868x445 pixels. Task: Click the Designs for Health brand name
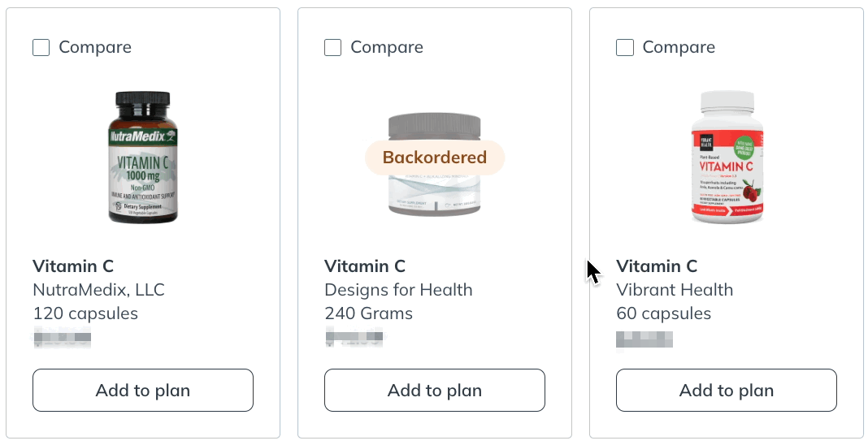click(x=398, y=290)
